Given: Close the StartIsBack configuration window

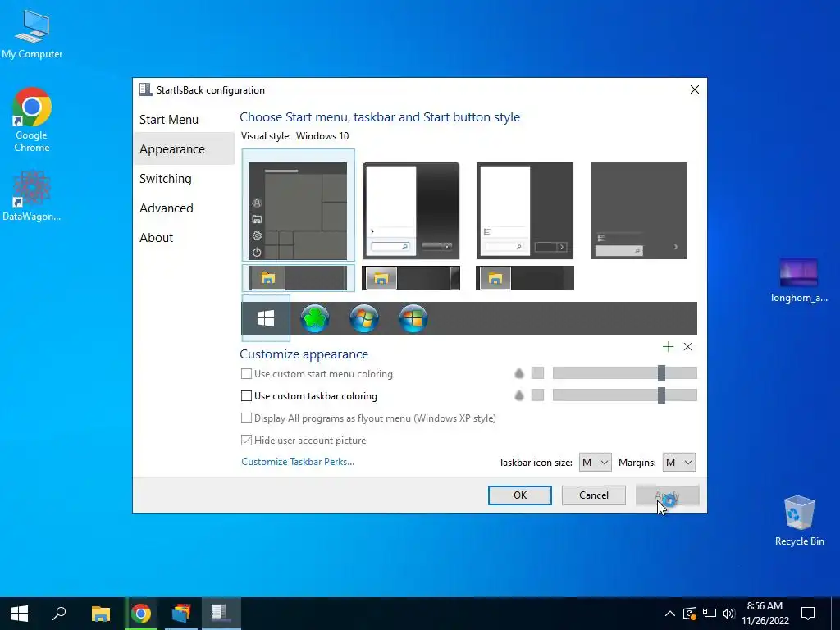Looking at the screenshot, I should (x=694, y=89).
